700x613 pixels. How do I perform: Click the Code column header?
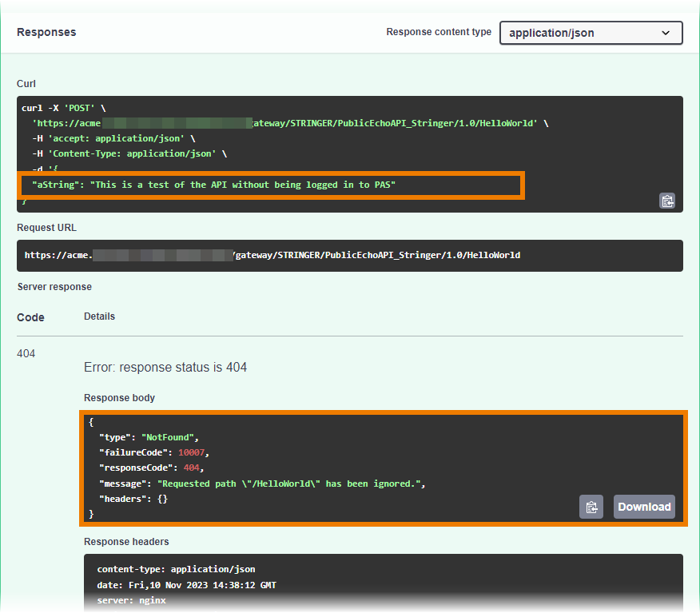(x=30, y=317)
